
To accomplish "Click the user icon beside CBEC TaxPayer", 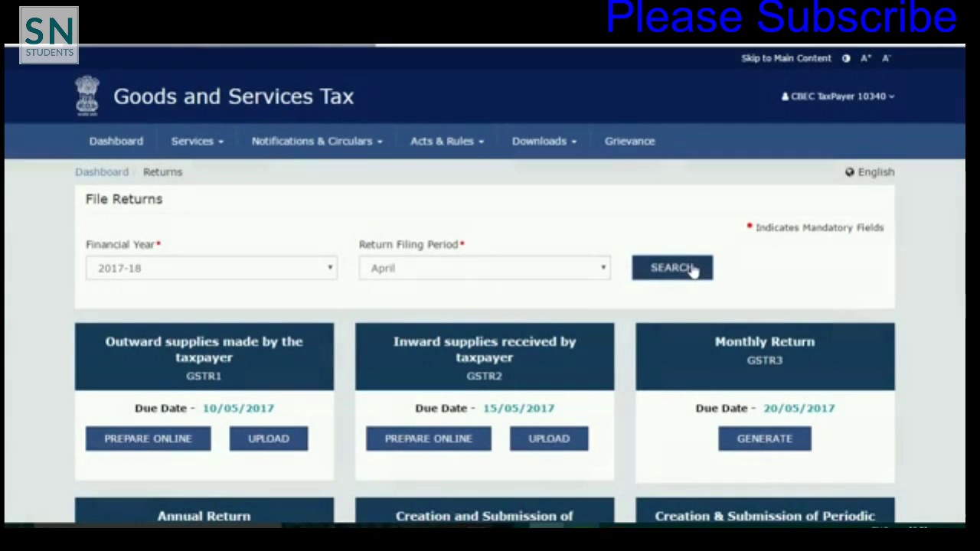I will [785, 96].
